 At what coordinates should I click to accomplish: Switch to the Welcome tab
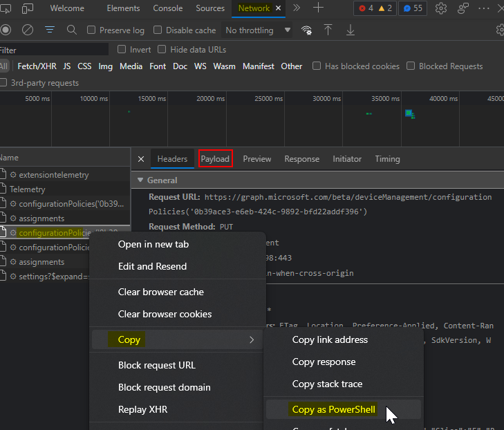[x=67, y=8]
